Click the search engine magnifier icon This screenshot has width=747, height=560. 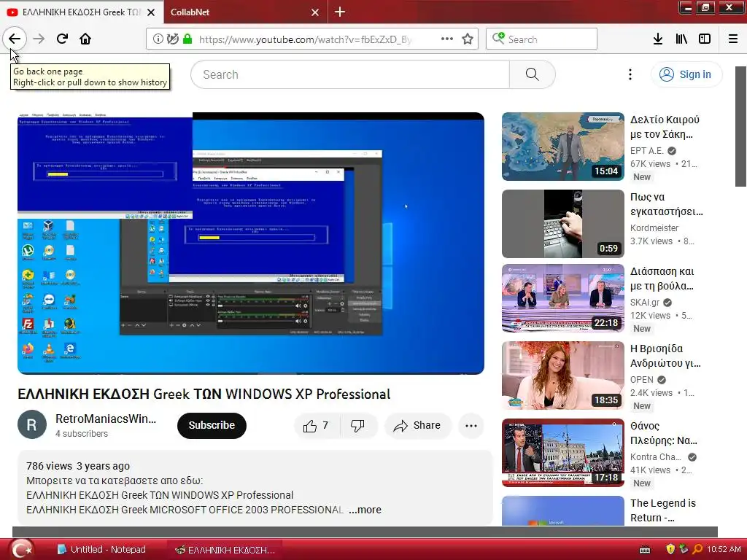pyautogui.click(x=498, y=38)
